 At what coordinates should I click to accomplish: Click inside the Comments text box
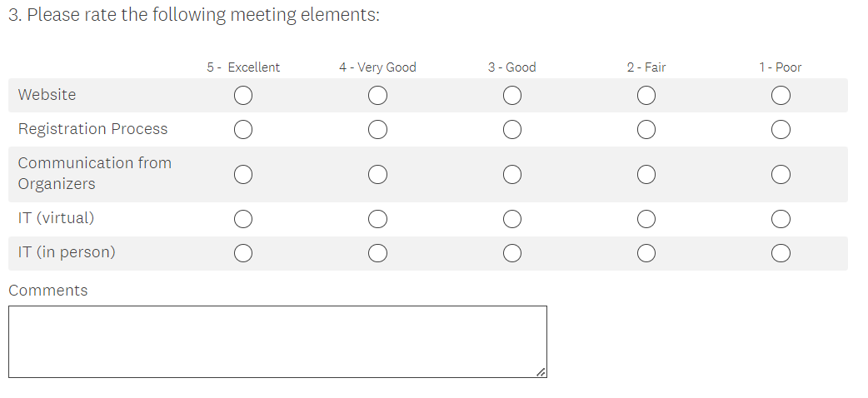277,341
